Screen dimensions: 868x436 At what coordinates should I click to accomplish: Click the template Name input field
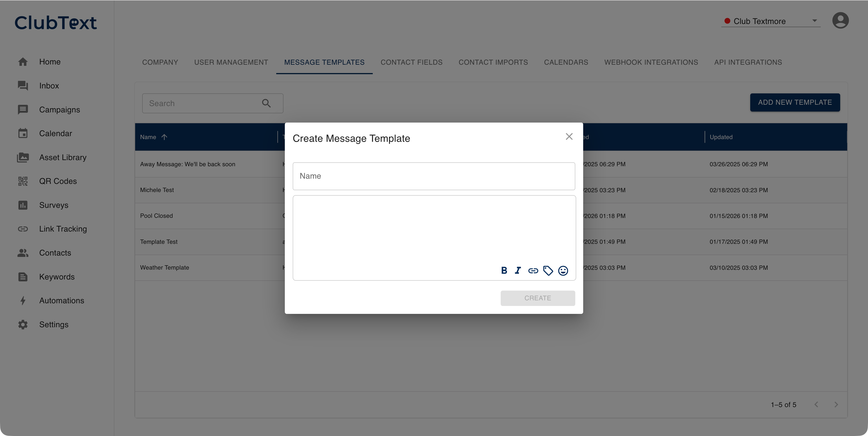(434, 176)
